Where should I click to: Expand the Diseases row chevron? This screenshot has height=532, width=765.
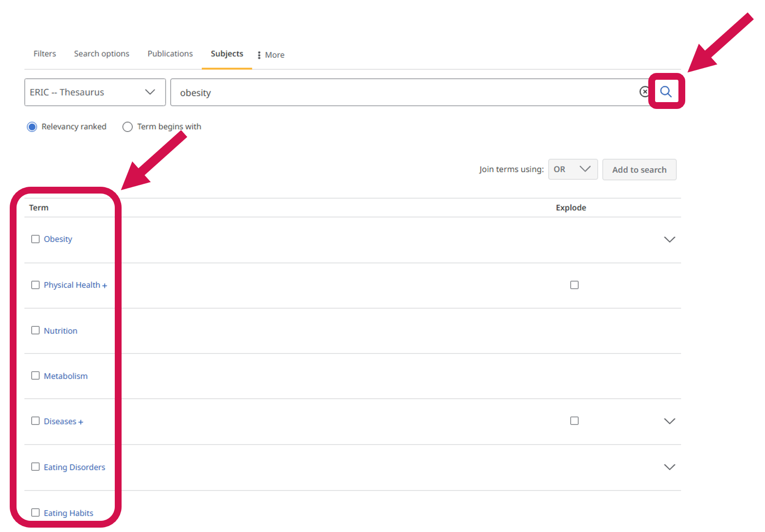coord(669,421)
